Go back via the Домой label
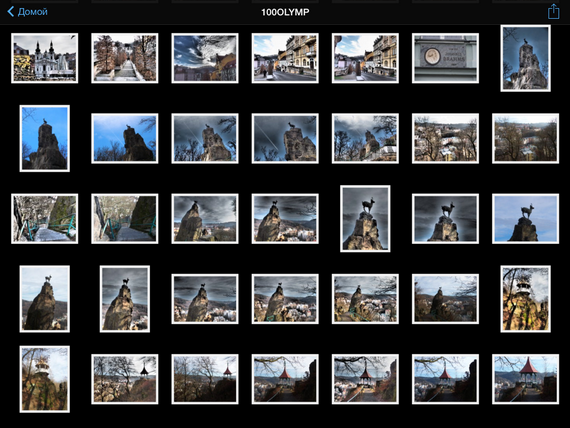 point(33,12)
